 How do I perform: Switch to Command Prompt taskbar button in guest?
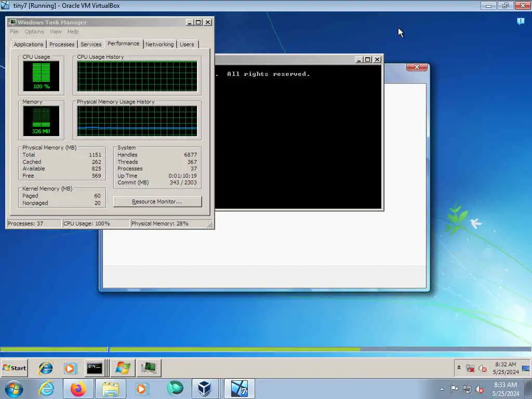(95, 368)
